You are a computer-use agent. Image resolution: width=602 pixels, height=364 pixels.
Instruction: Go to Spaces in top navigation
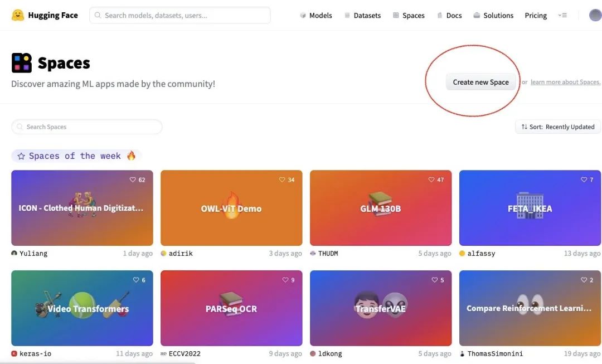click(x=409, y=16)
